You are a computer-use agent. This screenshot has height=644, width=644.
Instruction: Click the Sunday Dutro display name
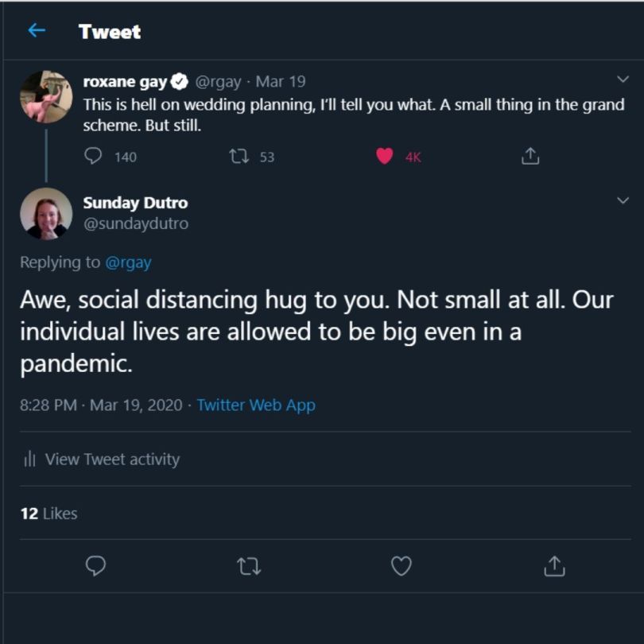(x=135, y=203)
